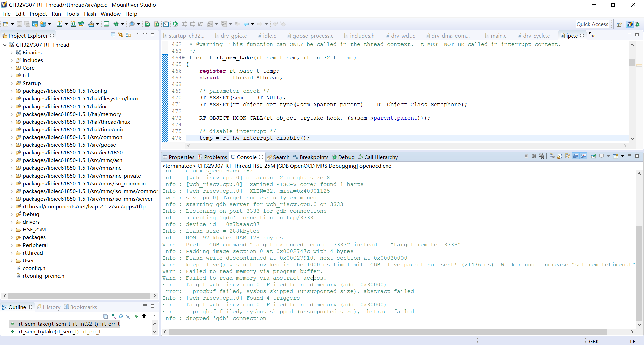Image resolution: width=644 pixels, height=345 pixels.
Task: Click the Quick Access field
Action: pyautogui.click(x=592, y=24)
